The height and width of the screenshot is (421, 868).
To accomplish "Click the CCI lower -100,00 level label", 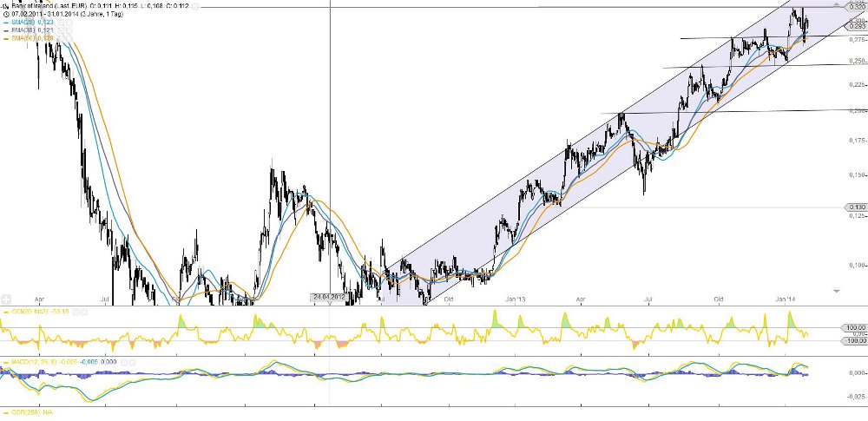I will tap(855, 341).
